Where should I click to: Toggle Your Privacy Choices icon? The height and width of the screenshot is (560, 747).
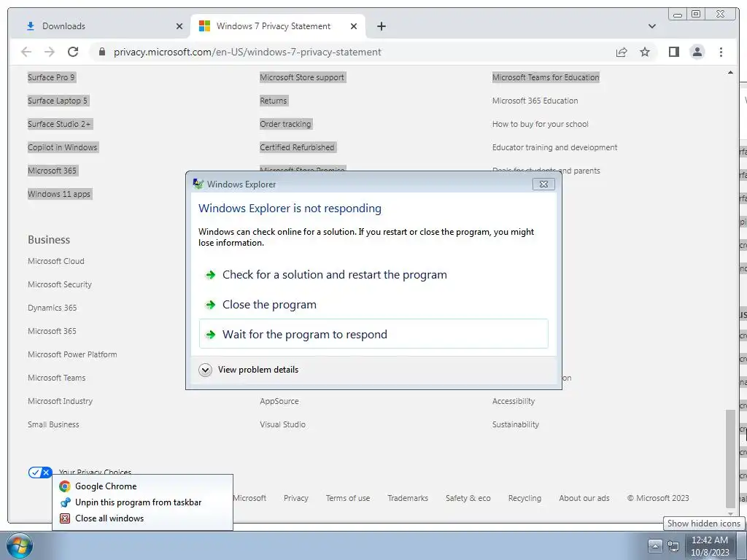click(x=40, y=472)
